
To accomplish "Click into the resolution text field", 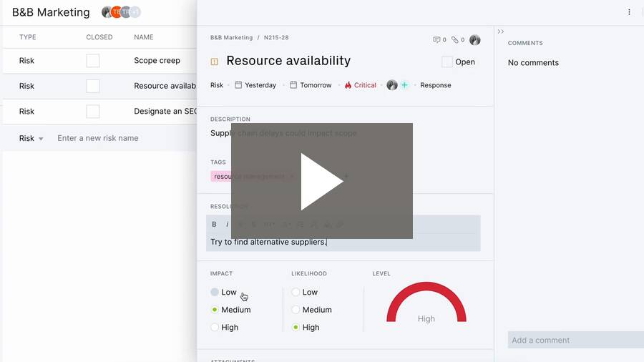I will click(343, 242).
